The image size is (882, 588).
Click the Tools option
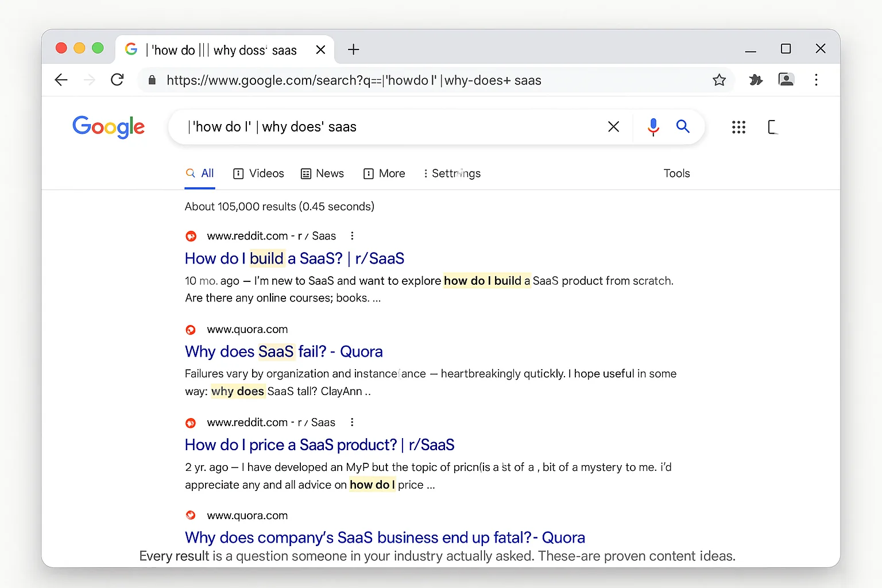click(x=676, y=173)
